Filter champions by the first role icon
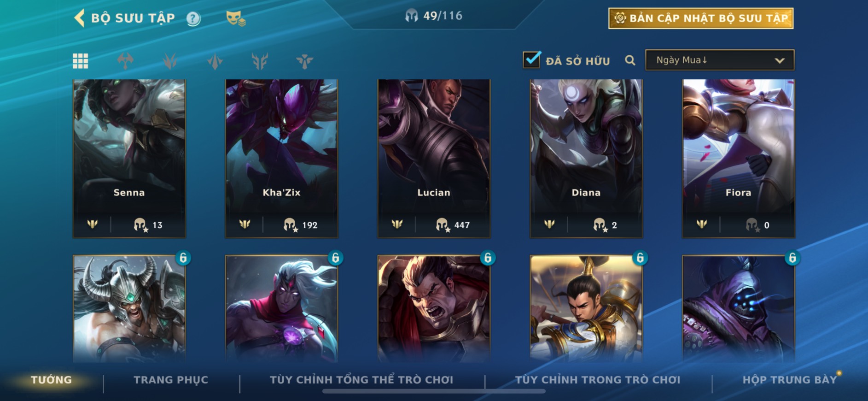 click(x=125, y=61)
